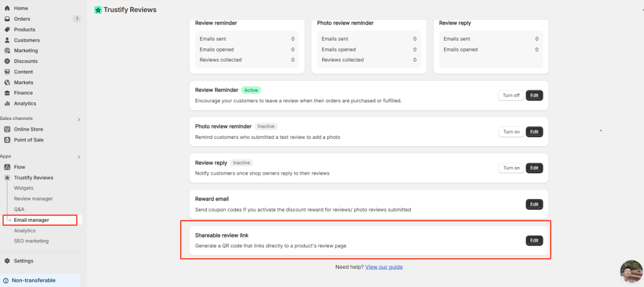Click the Marketing target icon

pyautogui.click(x=7, y=51)
